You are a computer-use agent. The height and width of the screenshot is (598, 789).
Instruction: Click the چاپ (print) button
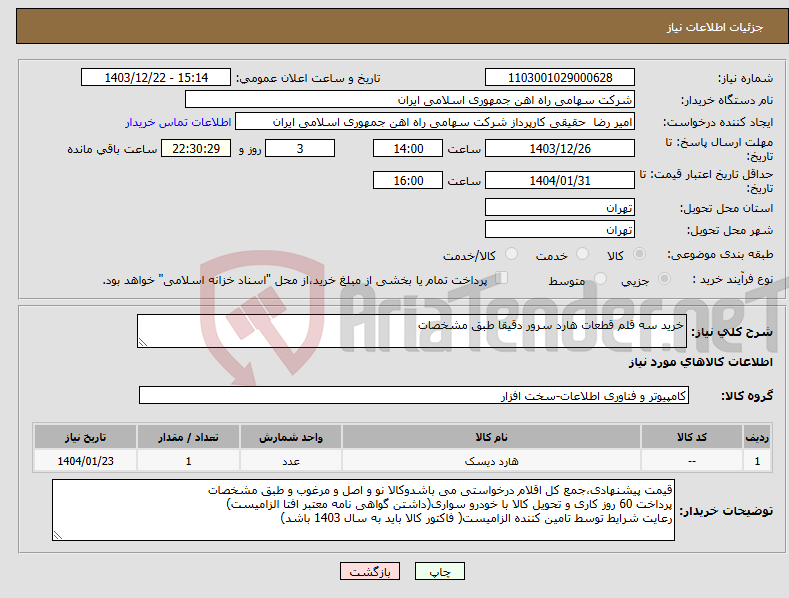439,571
